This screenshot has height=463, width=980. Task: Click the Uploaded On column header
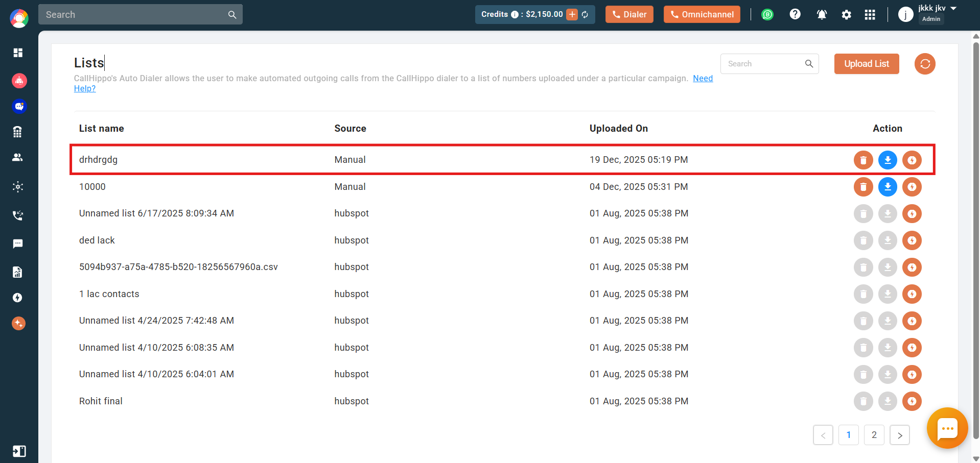click(x=618, y=129)
